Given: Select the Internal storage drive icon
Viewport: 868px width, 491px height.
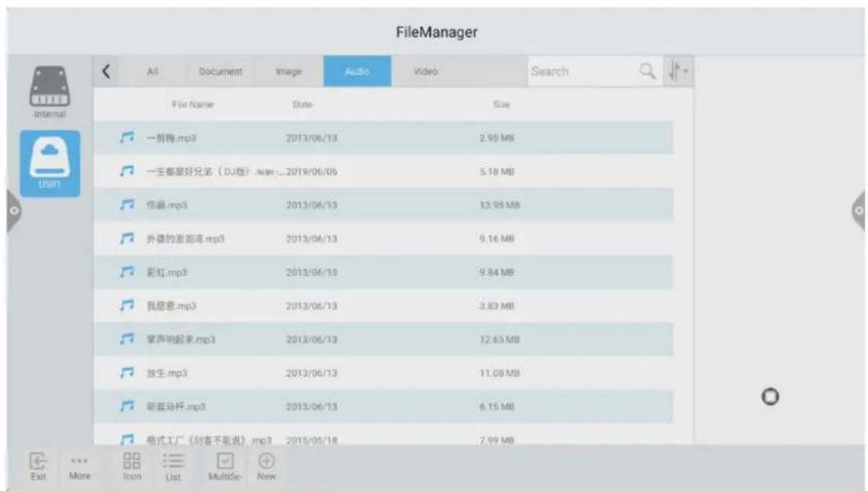Looking at the screenshot, I should (x=50, y=92).
